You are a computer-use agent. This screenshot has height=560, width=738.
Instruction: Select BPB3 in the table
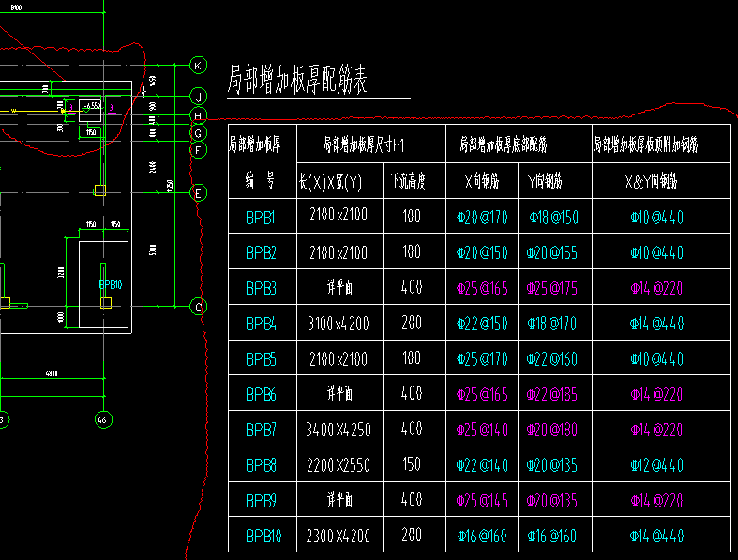click(x=261, y=288)
